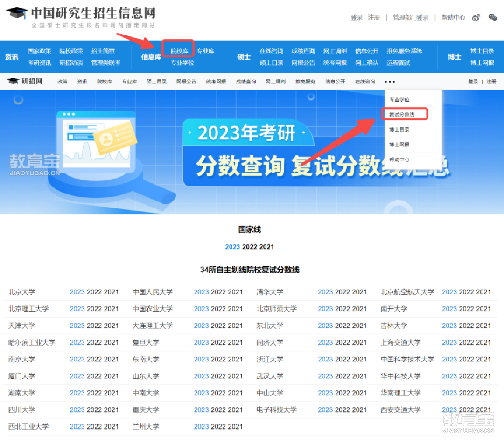Choose 博士网报 from the dropdown menu
This screenshot has width=504, height=444.
point(399,145)
